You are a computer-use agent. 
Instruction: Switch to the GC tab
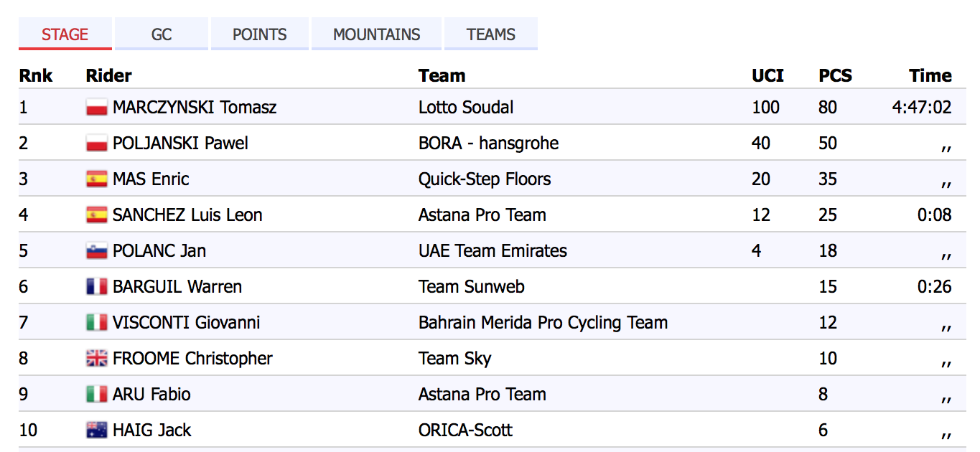tap(162, 34)
